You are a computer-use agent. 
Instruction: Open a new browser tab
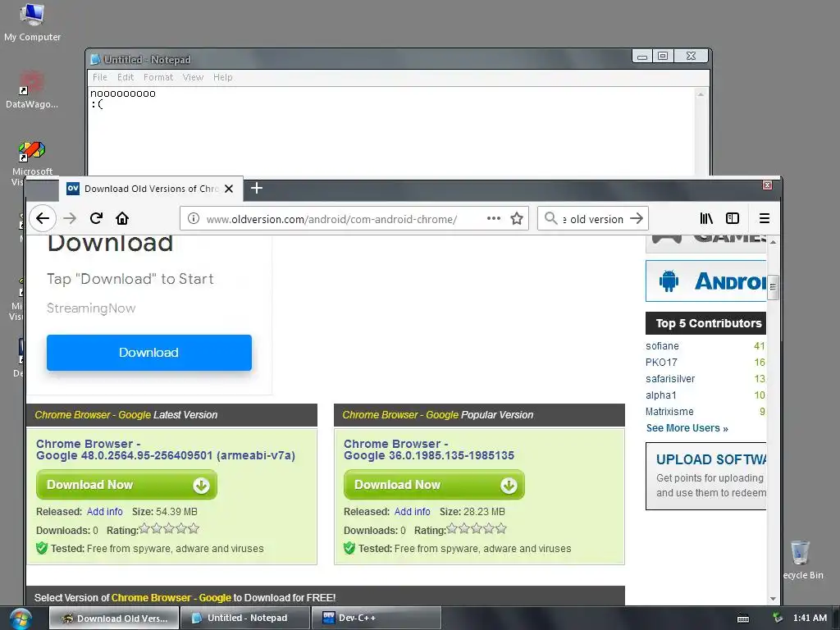tap(257, 188)
